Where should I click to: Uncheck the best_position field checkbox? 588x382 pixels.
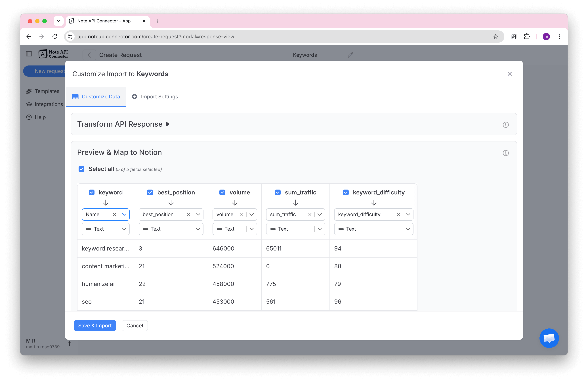[x=150, y=192]
